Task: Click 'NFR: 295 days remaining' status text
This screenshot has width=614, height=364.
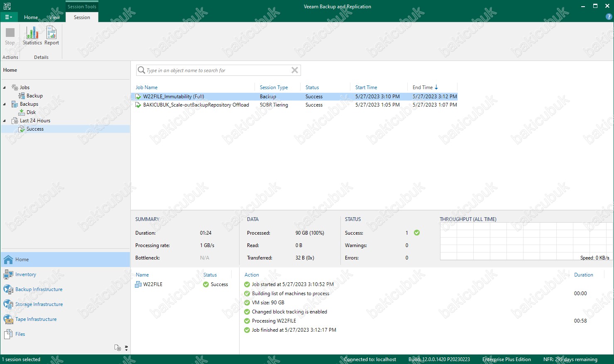Action: [x=570, y=359]
